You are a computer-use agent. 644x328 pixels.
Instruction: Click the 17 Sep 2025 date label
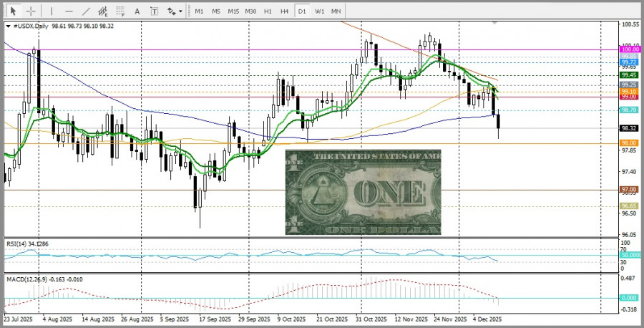[215, 319]
